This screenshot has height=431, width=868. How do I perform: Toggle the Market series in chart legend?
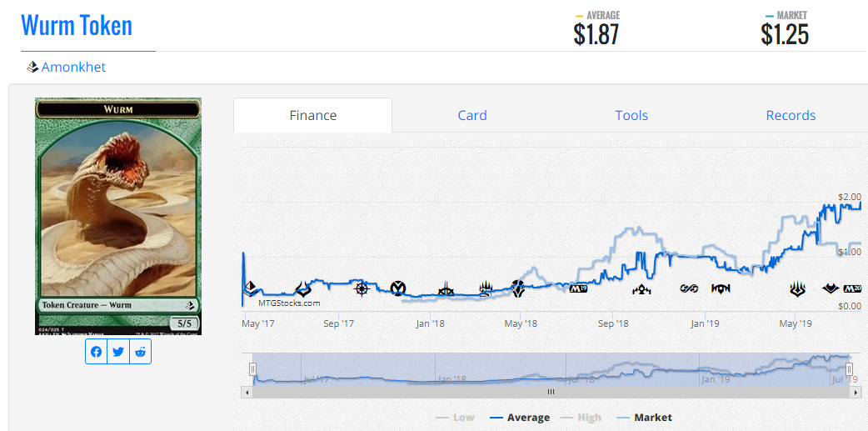(x=644, y=417)
